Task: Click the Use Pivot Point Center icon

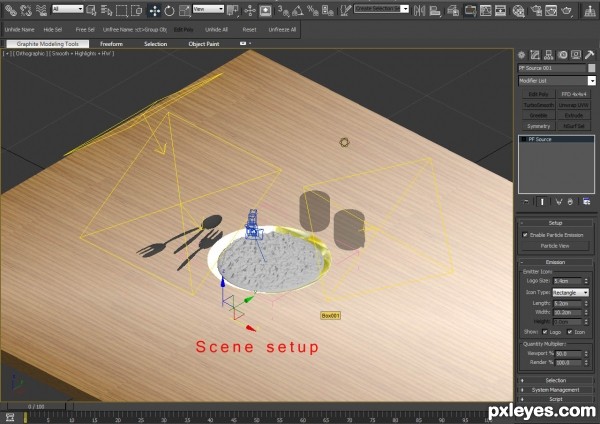Action: (x=232, y=10)
